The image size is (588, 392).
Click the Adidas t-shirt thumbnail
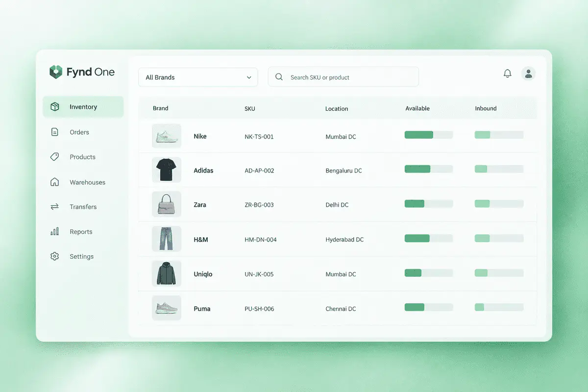[x=167, y=171]
